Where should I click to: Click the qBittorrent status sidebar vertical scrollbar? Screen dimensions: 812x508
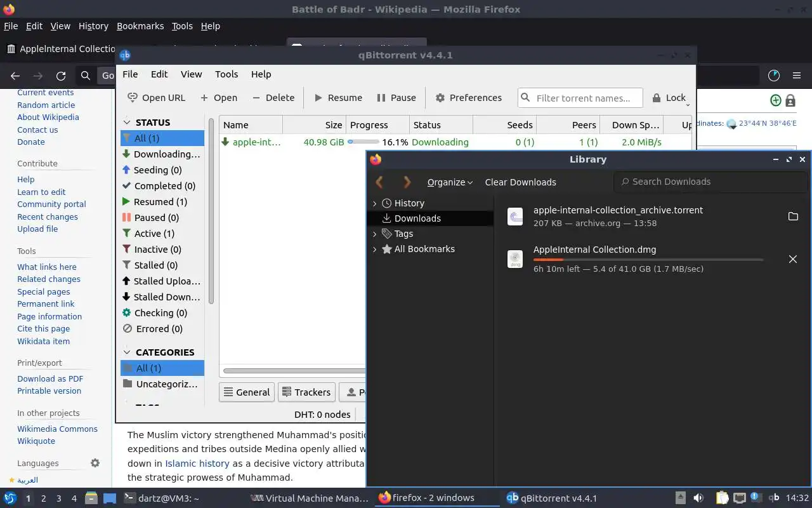[x=211, y=210]
